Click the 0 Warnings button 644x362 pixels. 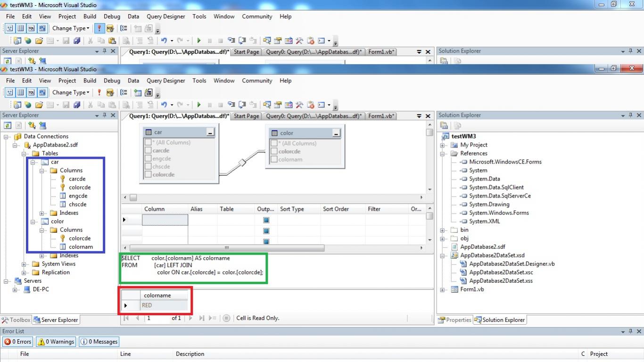[x=56, y=342]
